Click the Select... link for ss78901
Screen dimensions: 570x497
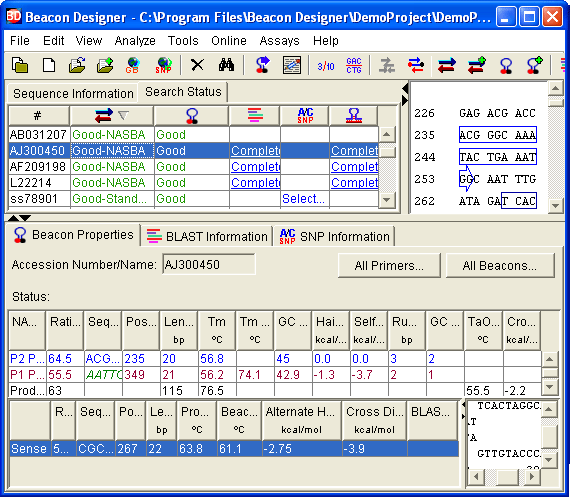tap(304, 199)
